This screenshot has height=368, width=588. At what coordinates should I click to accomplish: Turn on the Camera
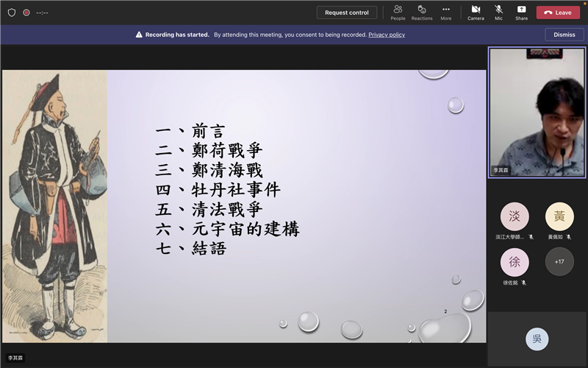coord(476,12)
